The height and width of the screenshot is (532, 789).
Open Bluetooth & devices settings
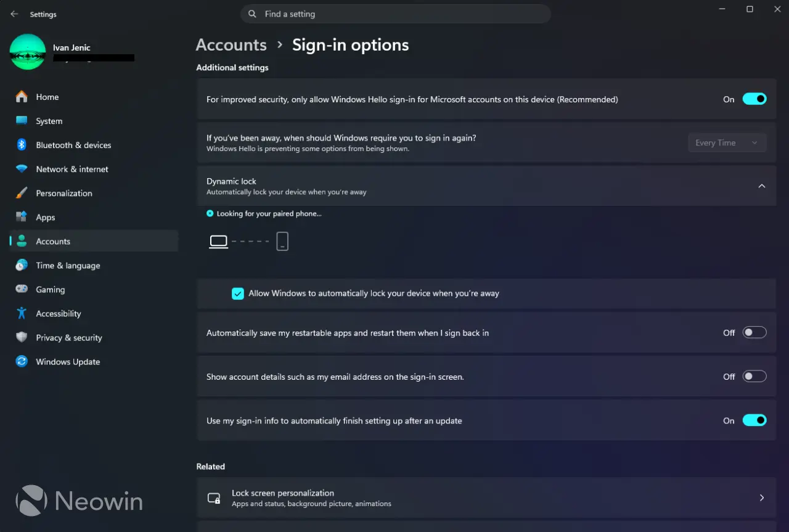pyautogui.click(x=94, y=145)
